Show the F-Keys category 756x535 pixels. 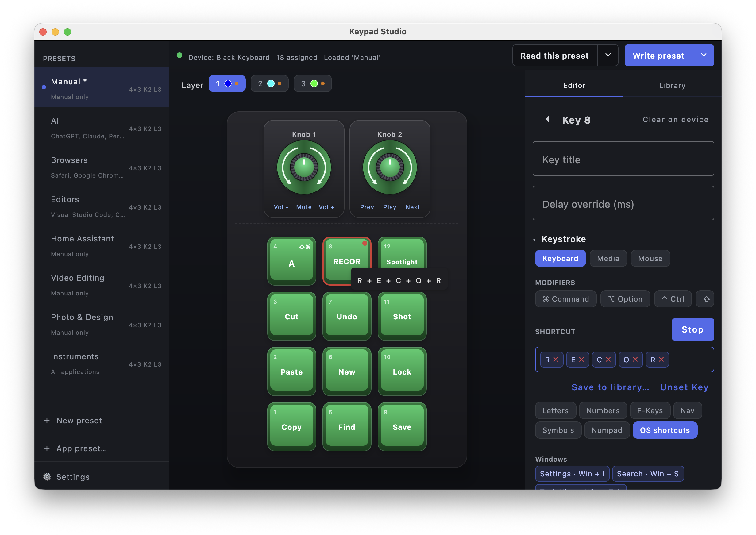[x=650, y=410]
